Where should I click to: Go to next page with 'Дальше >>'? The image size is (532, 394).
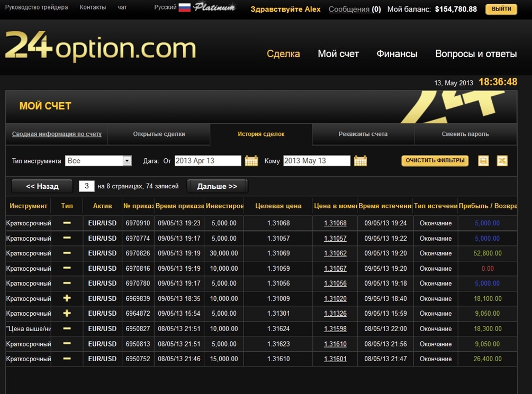tap(217, 186)
